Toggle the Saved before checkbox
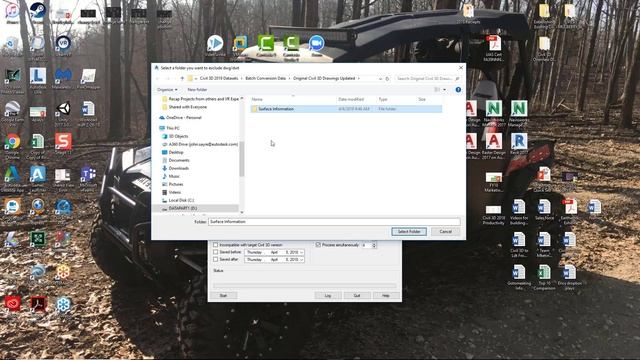Viewport: 640px width, 360px height. pos(215,252)
